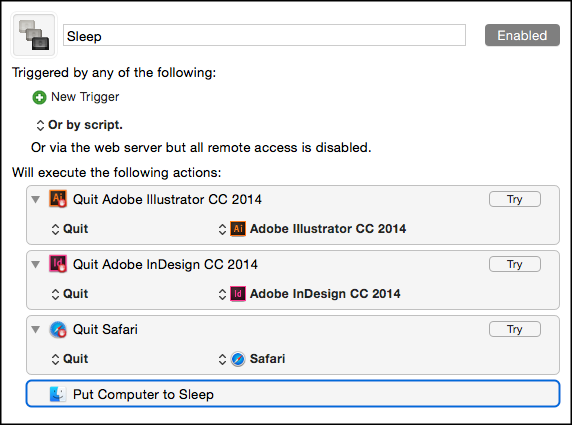Click Try button for Quit Adobe Illustrator
Viewport: 572px width, 425px height.
[x=515, y=199]
